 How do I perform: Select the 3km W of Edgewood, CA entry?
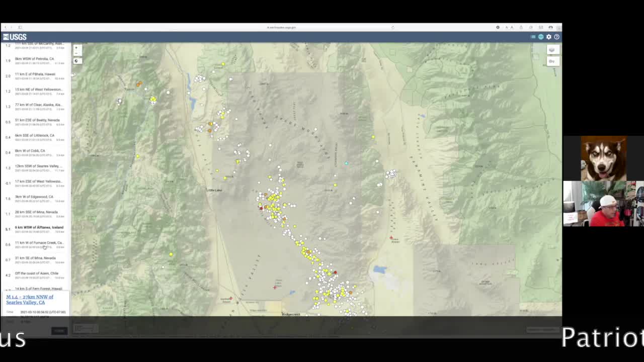[35, 198]
